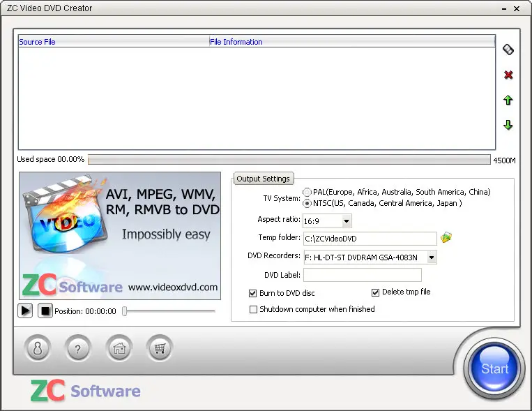Minimize the ZC Video DVD Creator window
The width and height of the screenshot is (532, 411).
click(x=504, y=9)
